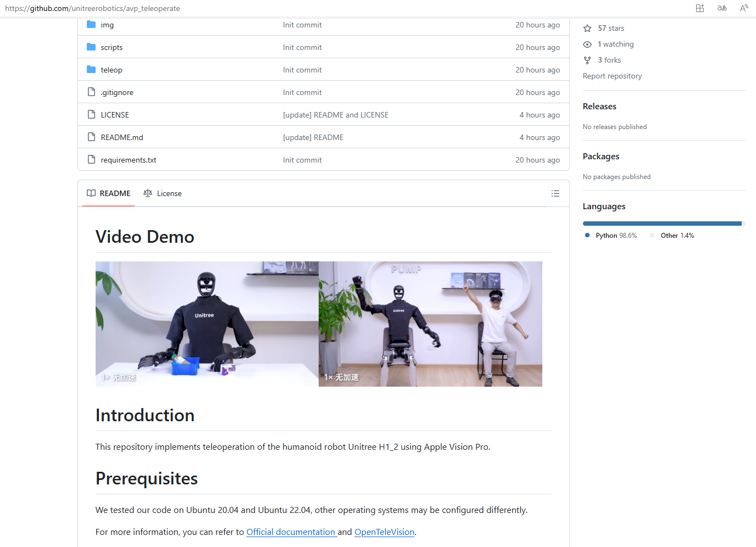756x547 pixels.
Task: Click the gray dot next to Other
Action: [652, 235]
